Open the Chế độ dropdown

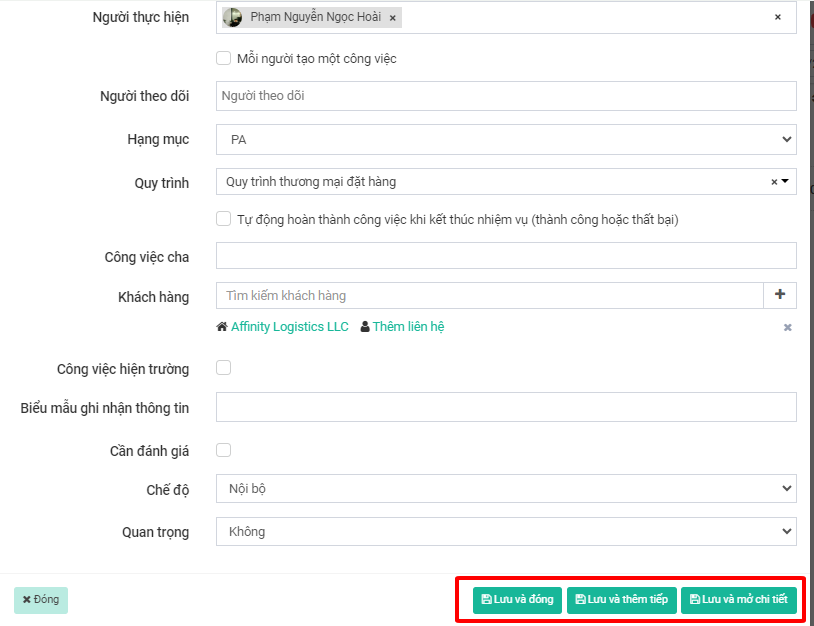point(506,489)
